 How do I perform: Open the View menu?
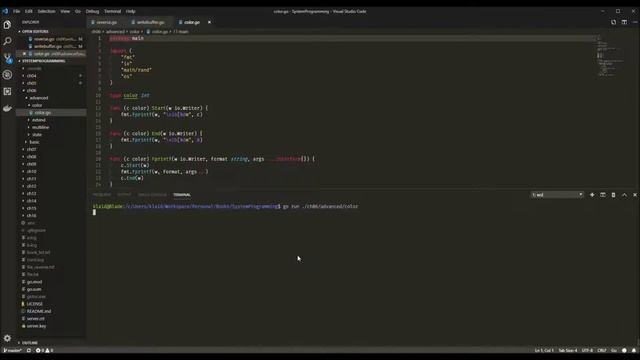65,11
